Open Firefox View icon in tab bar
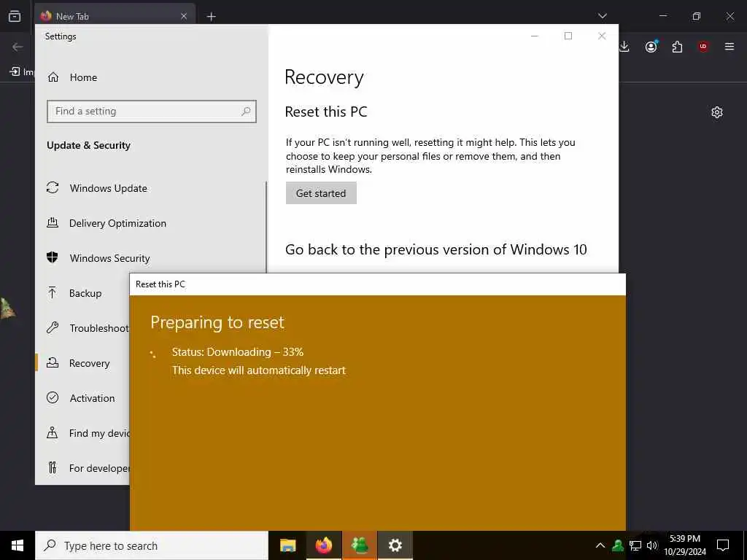 tap(15, 16)
